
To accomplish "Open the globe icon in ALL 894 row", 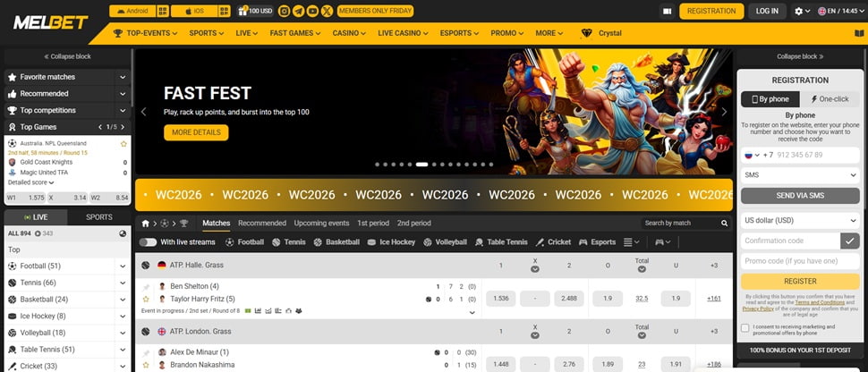I will (123, 233).
